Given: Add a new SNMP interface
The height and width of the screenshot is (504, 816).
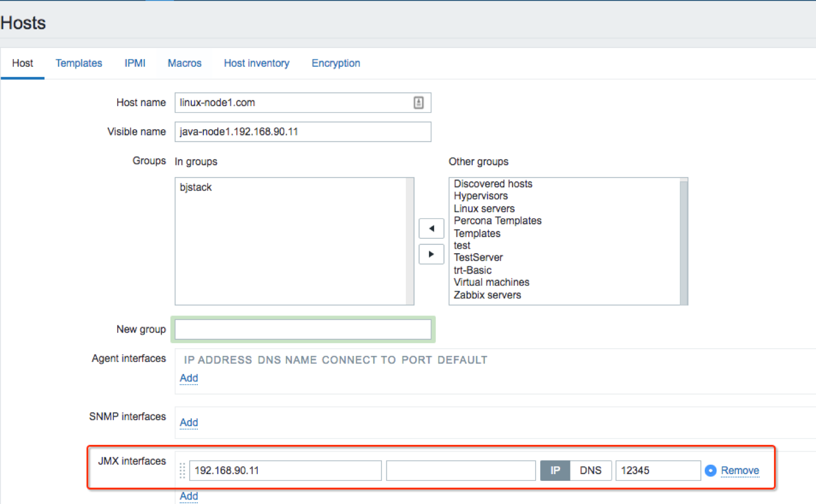Looking at the screenshot, I should coord(189,423).
